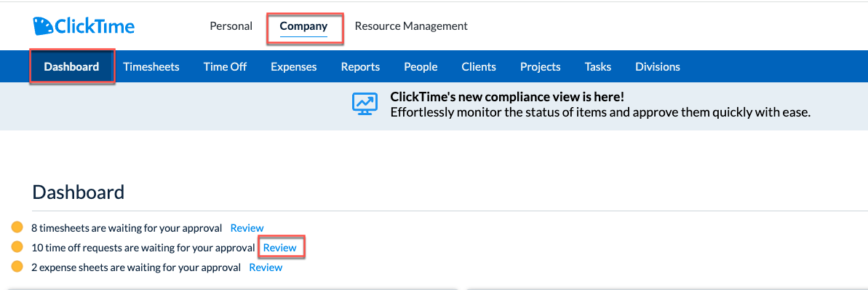Open the Projects tab

pyautogui.click(x=541, y=67)
